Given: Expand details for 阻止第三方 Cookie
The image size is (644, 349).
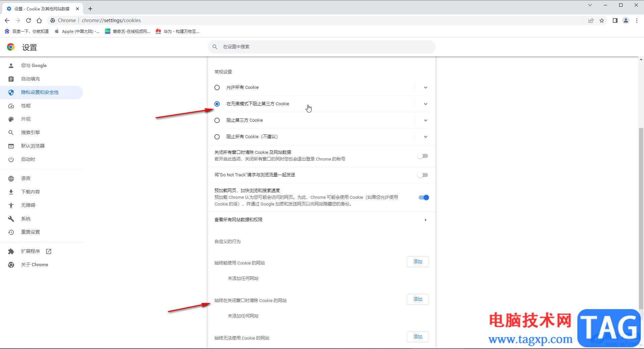Looking at the screenshot, I should coord(425,120).
